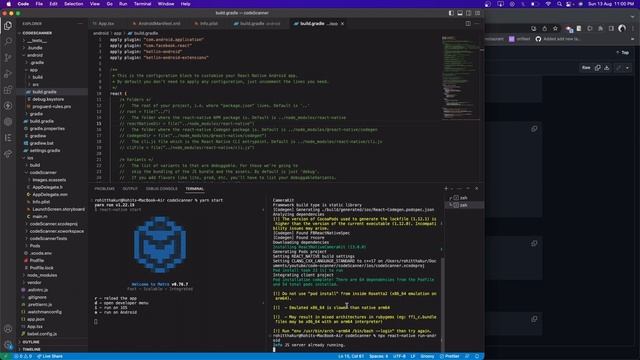The height and width of the screenshot is (360, 640).
Task: Switch to the PROBLEMS panel tab
Action: (x=104, y=189)
